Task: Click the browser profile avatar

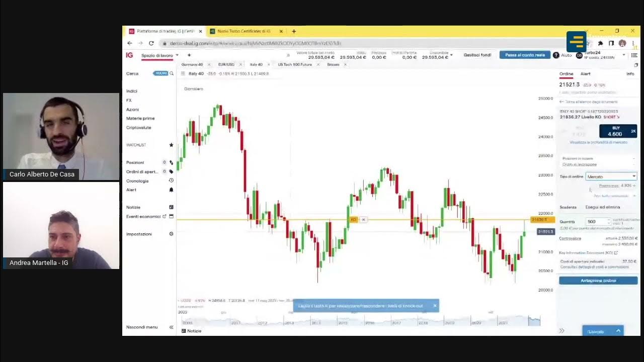Action: 622,43
